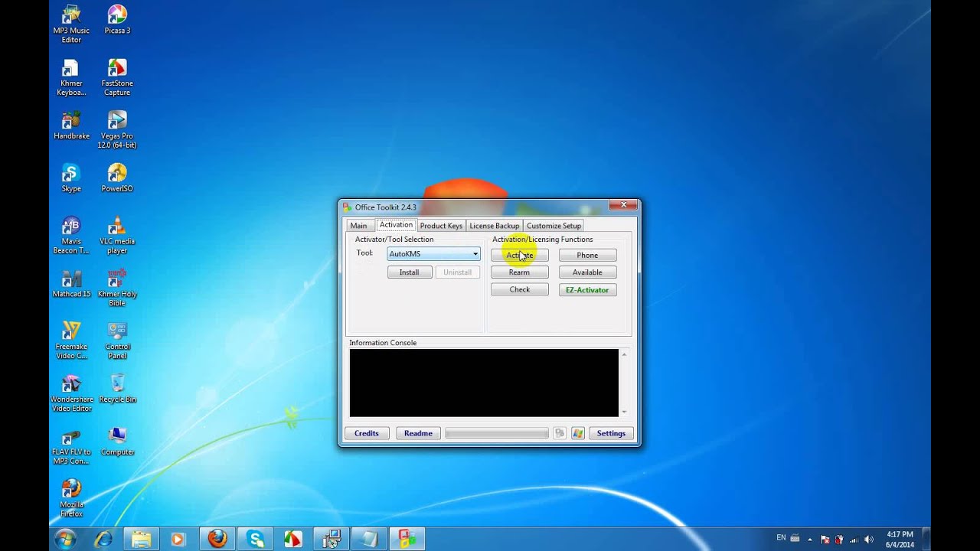
Task: Open Windows Explorer folder on the taskbar
Action: 141,539
